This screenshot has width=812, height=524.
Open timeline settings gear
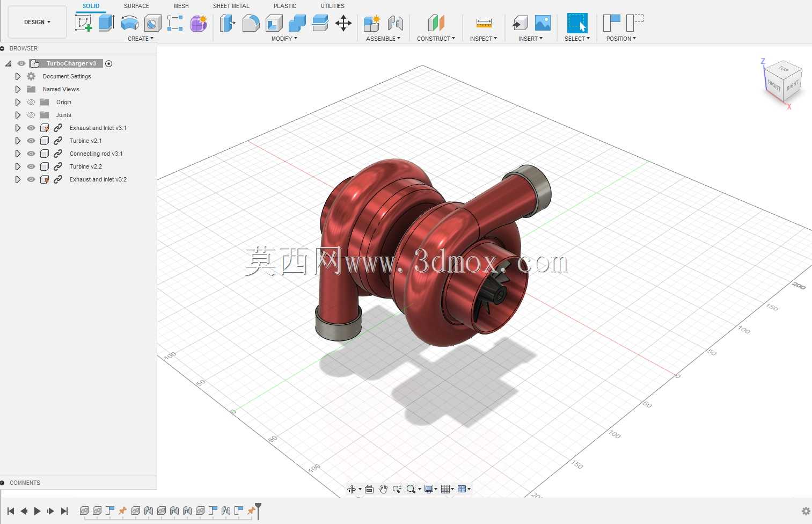tap(806, 511)
